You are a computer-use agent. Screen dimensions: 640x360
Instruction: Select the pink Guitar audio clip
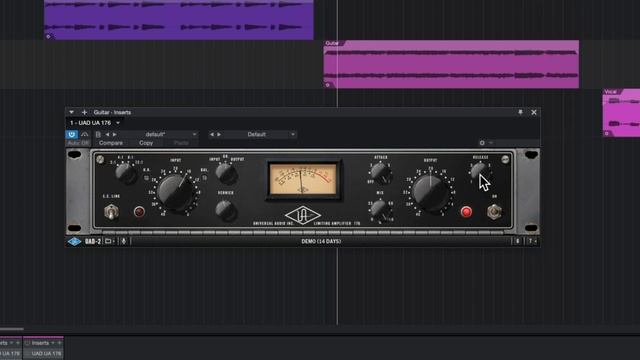451,64
